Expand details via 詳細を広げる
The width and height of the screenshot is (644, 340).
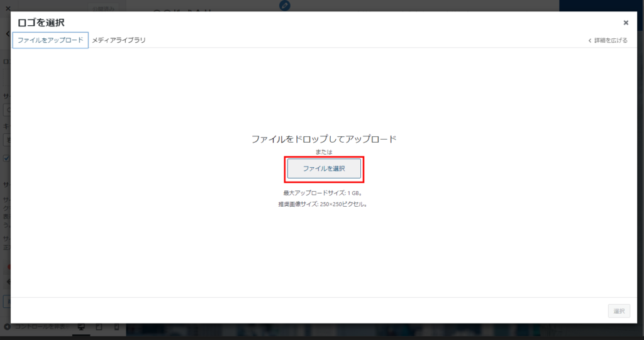pyautogui.click(x=608, y=40)
